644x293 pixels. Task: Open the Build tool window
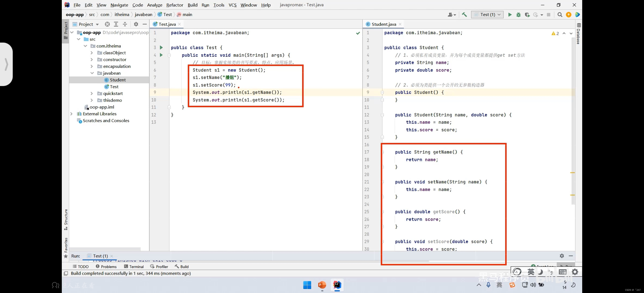pos(182,267)
